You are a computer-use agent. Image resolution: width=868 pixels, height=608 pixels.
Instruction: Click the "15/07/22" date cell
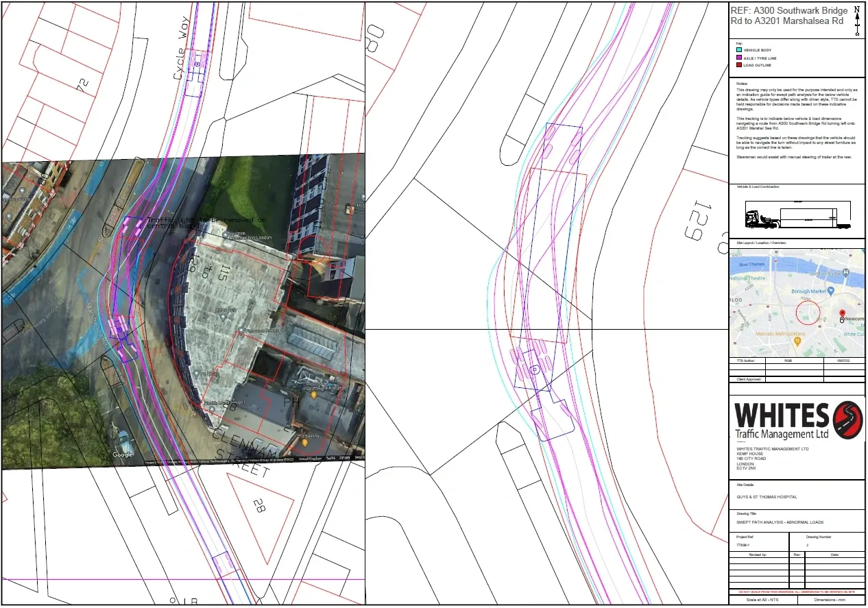(843, 361)
